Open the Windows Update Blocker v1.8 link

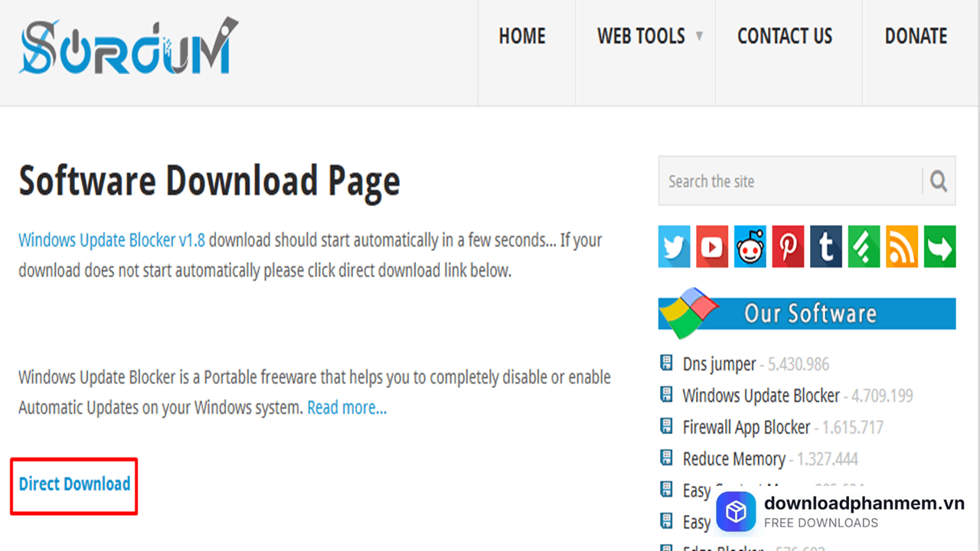112,240
